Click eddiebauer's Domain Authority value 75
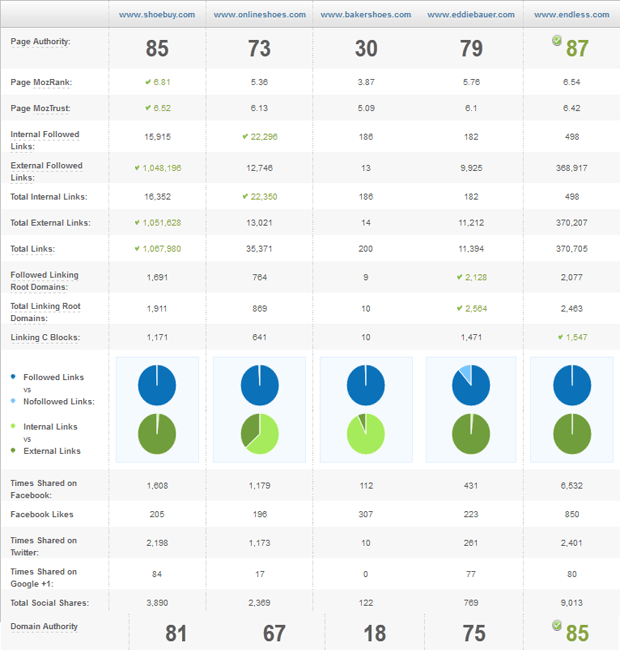The height and width of the screenshot is (650, 620). (474, 633)
